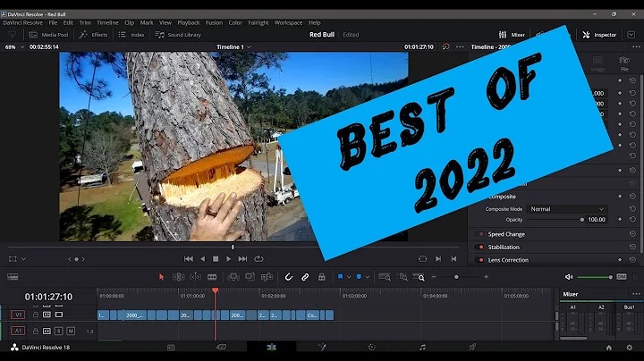The width and height of the screenshot is (644, 361).
Task: Open the Fusion menu
Action: click(214, 23)
